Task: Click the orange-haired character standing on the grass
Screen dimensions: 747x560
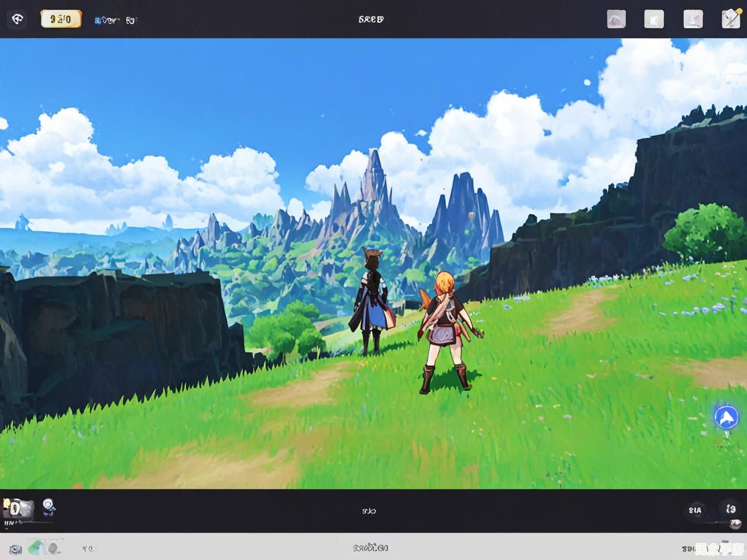Action: [x=449, y=331]
